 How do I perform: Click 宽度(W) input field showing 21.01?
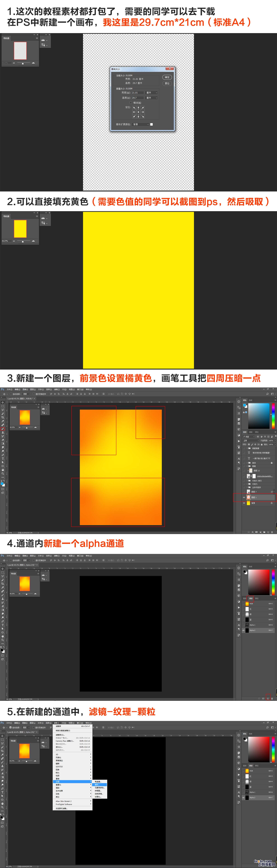138,93
